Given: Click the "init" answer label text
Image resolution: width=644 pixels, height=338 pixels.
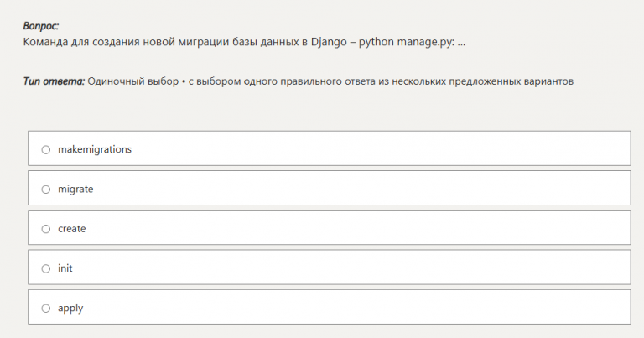Looking at the screenshot, I should pyautogui.click(x=65, y=268).
